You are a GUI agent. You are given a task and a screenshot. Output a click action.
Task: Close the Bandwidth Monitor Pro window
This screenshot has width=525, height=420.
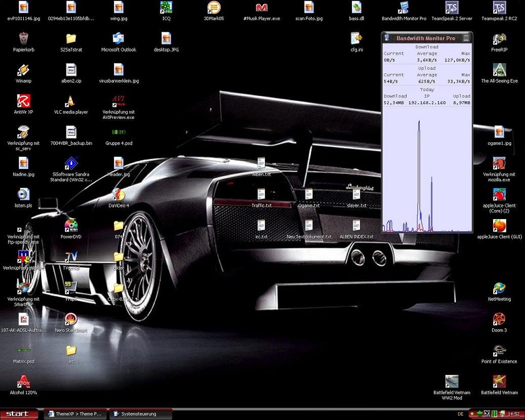[x=466, y=38]
